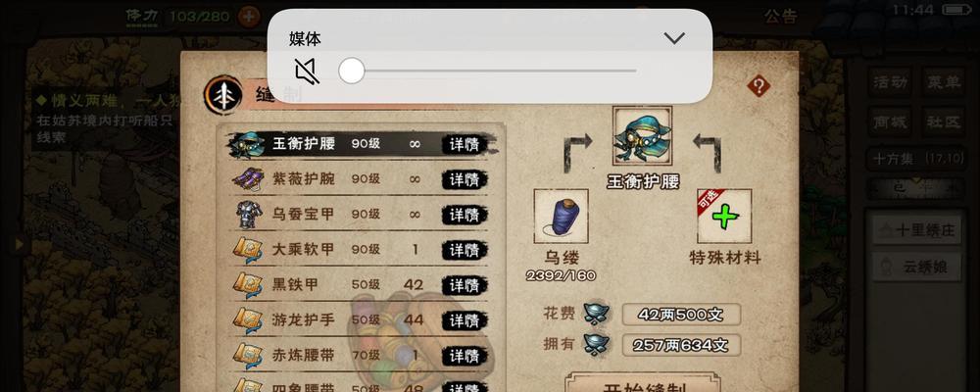Expand the media volume panel chevron
Screen dimensions: 980x392
pyautogui.click(x=674, y=39)
